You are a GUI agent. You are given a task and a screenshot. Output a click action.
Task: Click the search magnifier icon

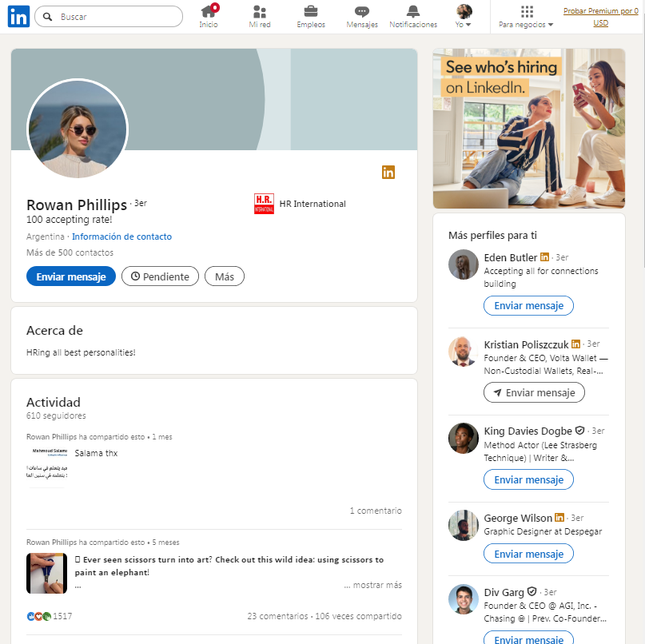click(48, 17)
